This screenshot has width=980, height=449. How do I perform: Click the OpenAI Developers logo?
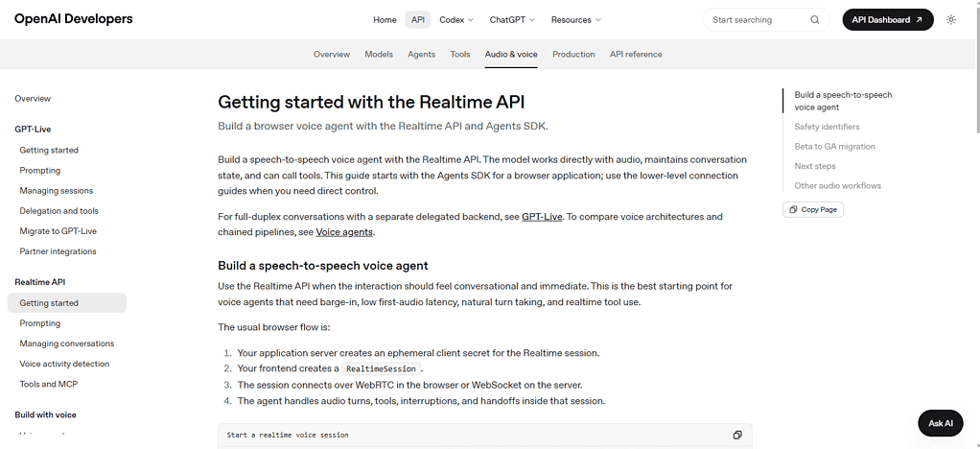click(x=73, y=19)
